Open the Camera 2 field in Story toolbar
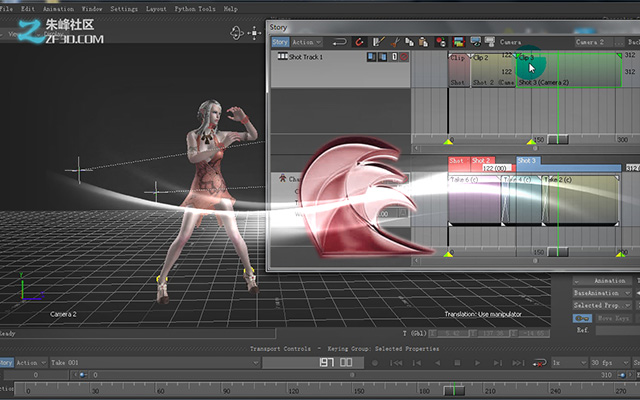Screen dimensions: 640x400 click(x=594, y=42)
